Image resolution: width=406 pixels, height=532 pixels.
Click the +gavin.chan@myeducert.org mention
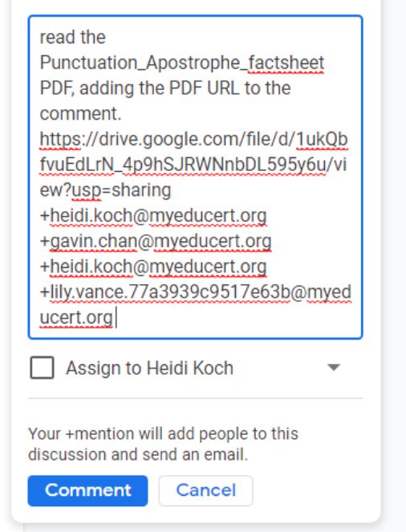[156, 242]
